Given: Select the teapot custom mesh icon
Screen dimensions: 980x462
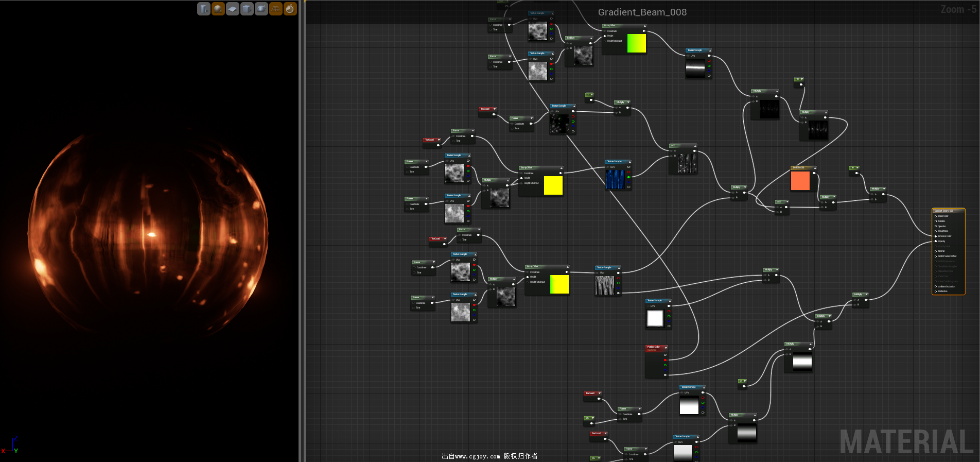Looking at the screenshot, I should click(261, 9).
